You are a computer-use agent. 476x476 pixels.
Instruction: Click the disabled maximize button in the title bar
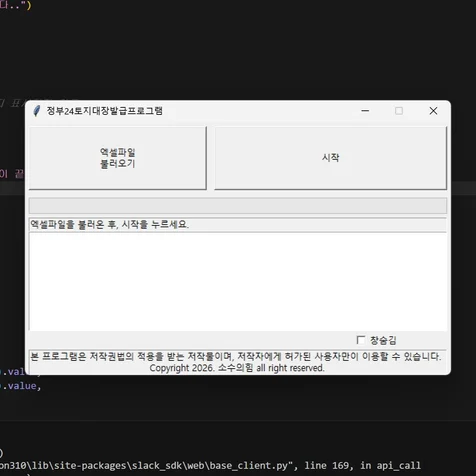coord(399,111)
